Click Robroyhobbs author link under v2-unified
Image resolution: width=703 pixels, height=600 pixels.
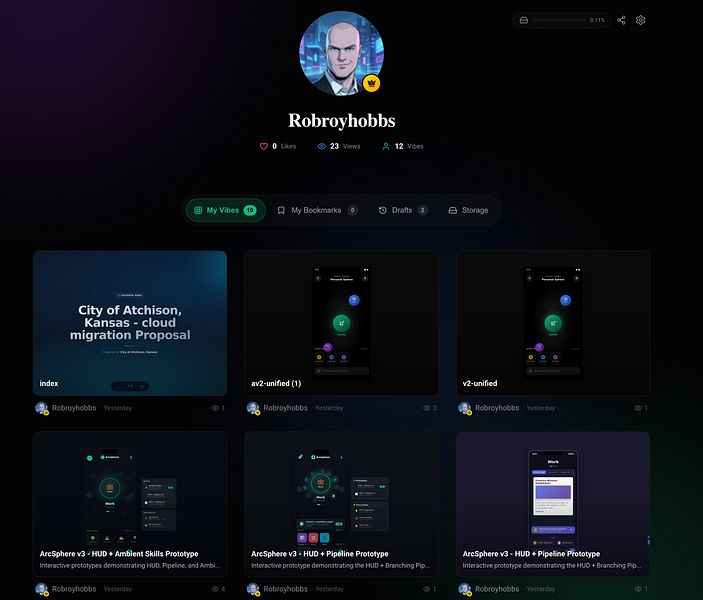click(x=497, y=408)
